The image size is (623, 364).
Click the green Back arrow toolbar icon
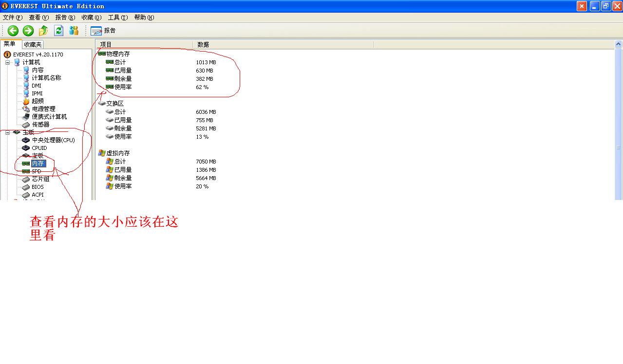coord(13,31)
